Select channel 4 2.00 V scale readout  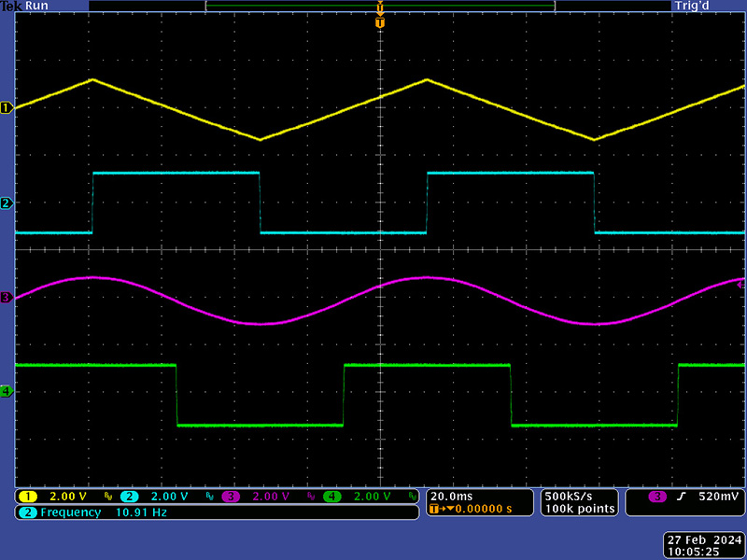372,497
